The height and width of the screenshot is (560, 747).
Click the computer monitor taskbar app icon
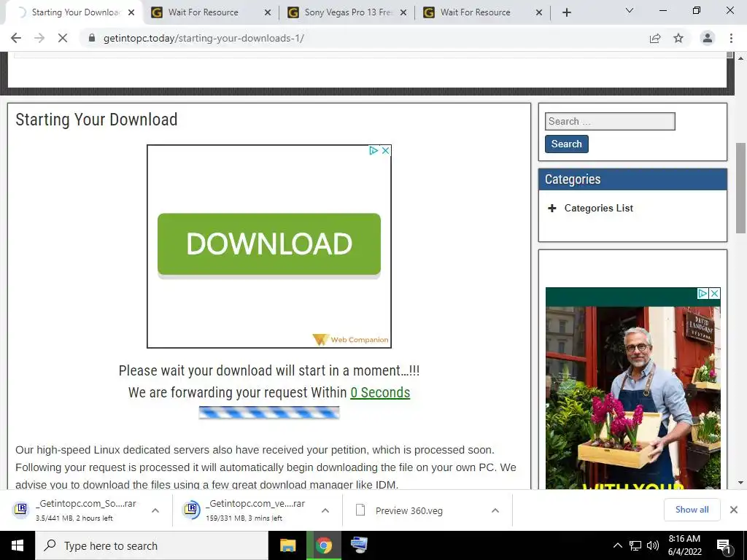[359, 545]
